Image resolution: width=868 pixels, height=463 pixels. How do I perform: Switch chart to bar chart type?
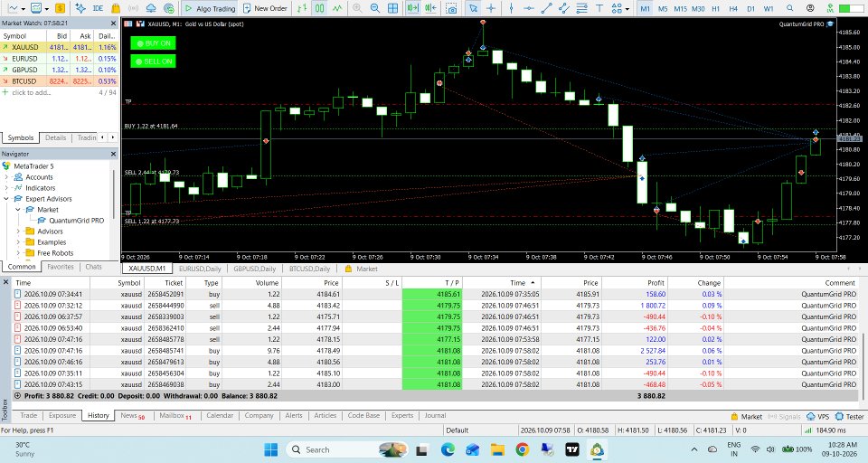(302, 8)
